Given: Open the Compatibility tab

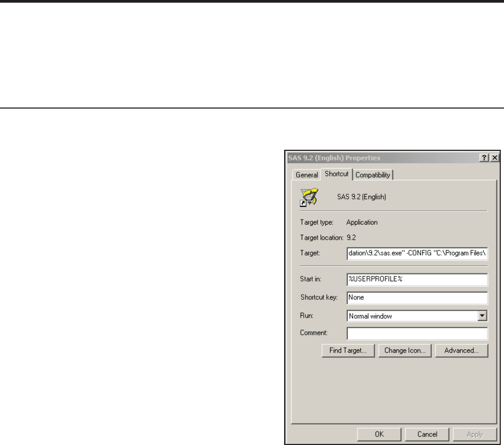Looking at the screenshot, I should coord(373,175).
